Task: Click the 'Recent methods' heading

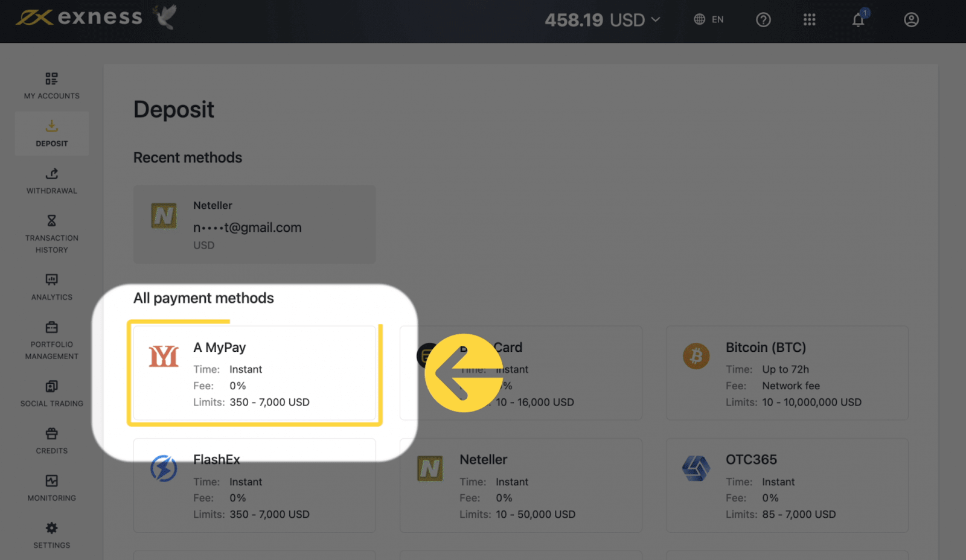Action: pyautogui.click(x=188, y=157)
